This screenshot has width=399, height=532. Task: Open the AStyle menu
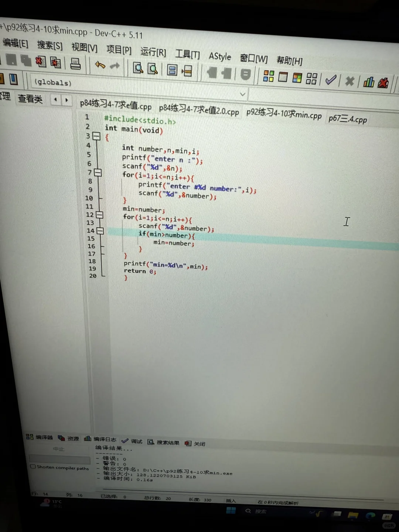[220, 56]
